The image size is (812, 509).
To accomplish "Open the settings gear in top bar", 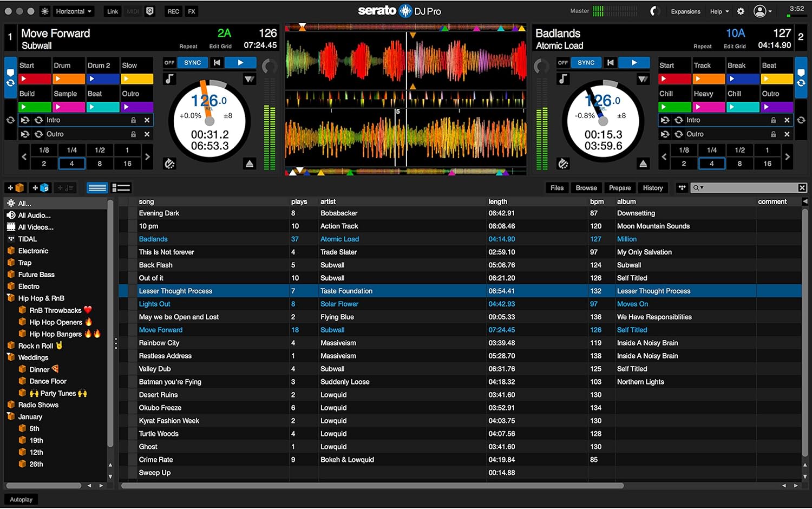I will [x=741, y=11].
